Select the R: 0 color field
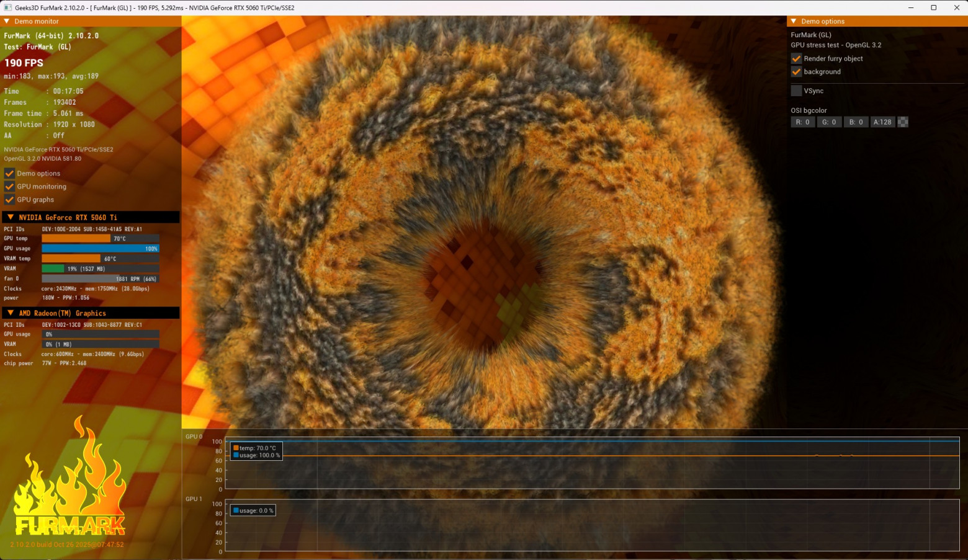The image size is (968, 560). pyautogui.click(x=803, y=122)
